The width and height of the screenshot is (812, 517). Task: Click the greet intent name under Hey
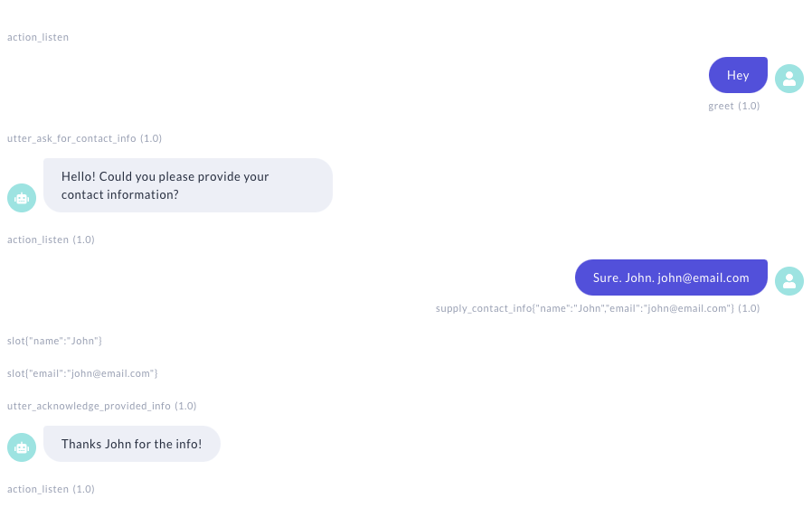click(721, 106)
